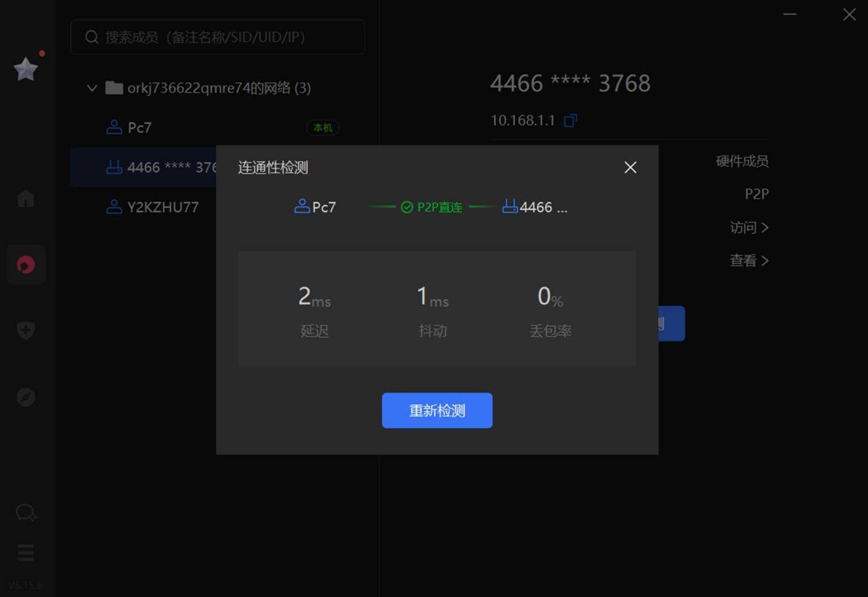The width and height of the screenshot is (868, 597).
Task: Open the compass discover icon in sidebar
Action: (26, 397)
